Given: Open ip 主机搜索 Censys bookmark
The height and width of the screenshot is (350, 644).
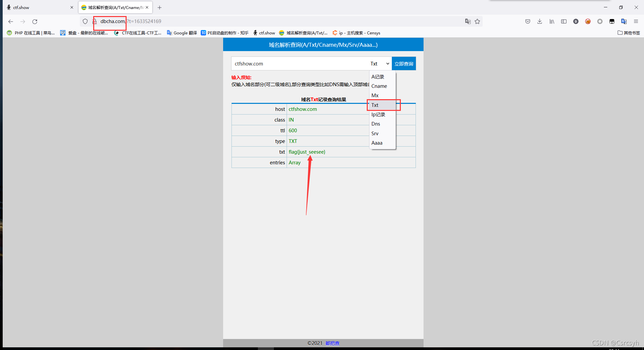Looking at the screenshot, I should (x=356, y=33).
